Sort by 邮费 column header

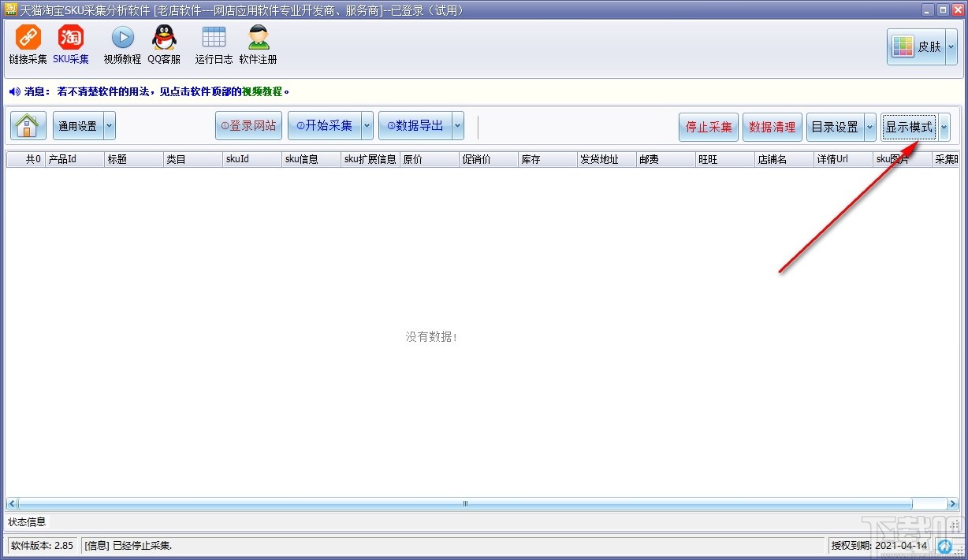tap(666, 159)
